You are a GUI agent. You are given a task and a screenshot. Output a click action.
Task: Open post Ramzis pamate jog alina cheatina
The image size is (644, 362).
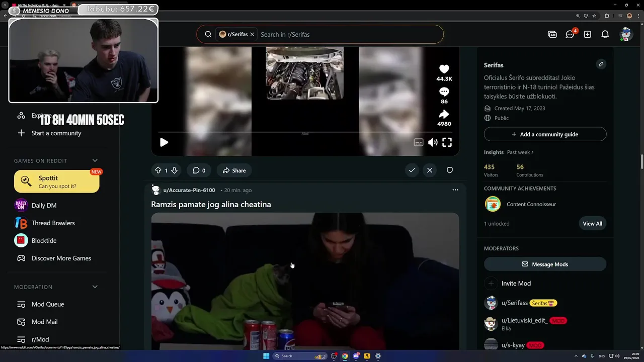click(211, 205)
